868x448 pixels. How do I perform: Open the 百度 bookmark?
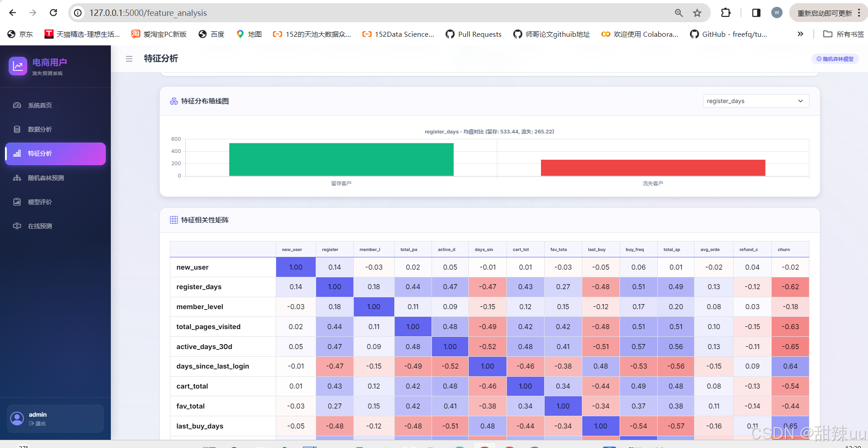[x=212, y=34]
